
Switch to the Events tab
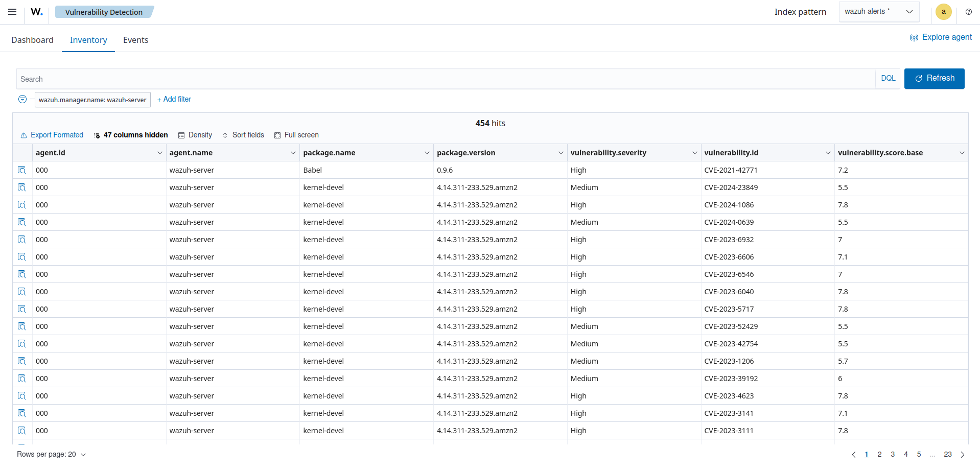pyautogui.click(x=135, y=40)
